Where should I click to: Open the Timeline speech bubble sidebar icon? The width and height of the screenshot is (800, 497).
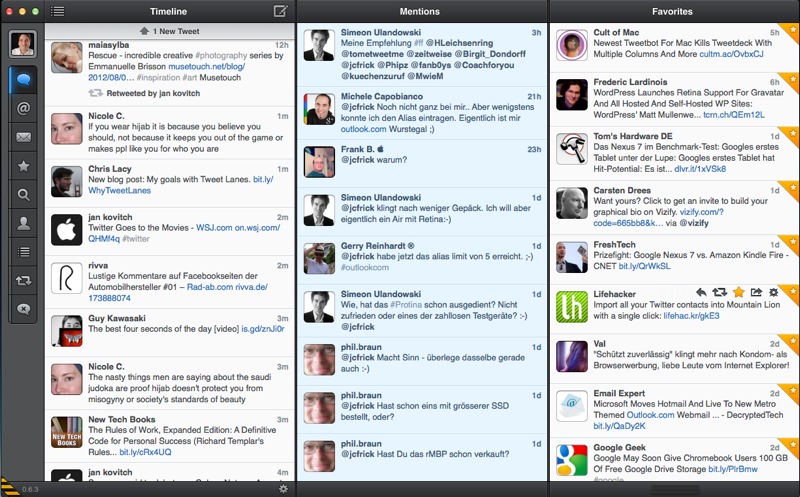click(23, 79)
